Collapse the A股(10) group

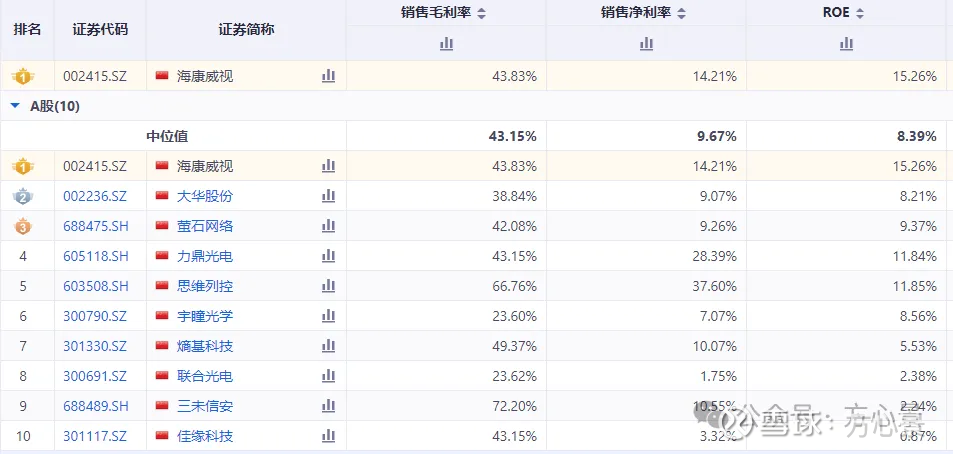click(15, 106)
